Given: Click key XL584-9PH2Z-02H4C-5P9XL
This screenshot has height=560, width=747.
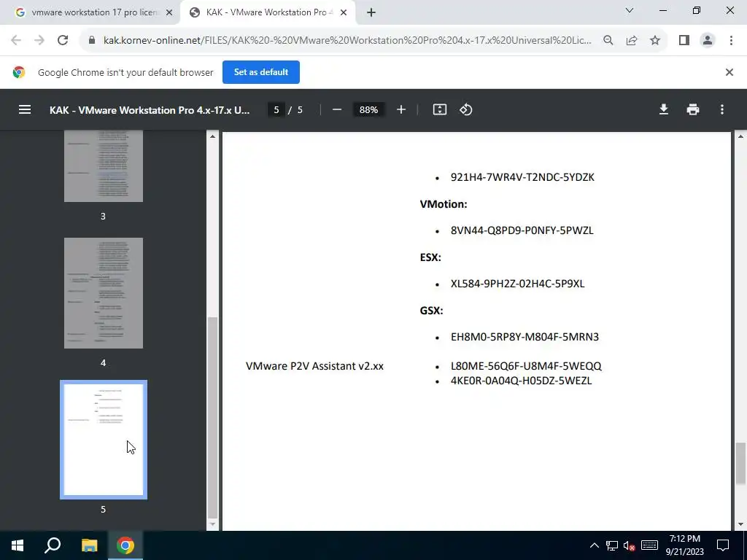Looking at the screenshot, I should click(517, 284).
